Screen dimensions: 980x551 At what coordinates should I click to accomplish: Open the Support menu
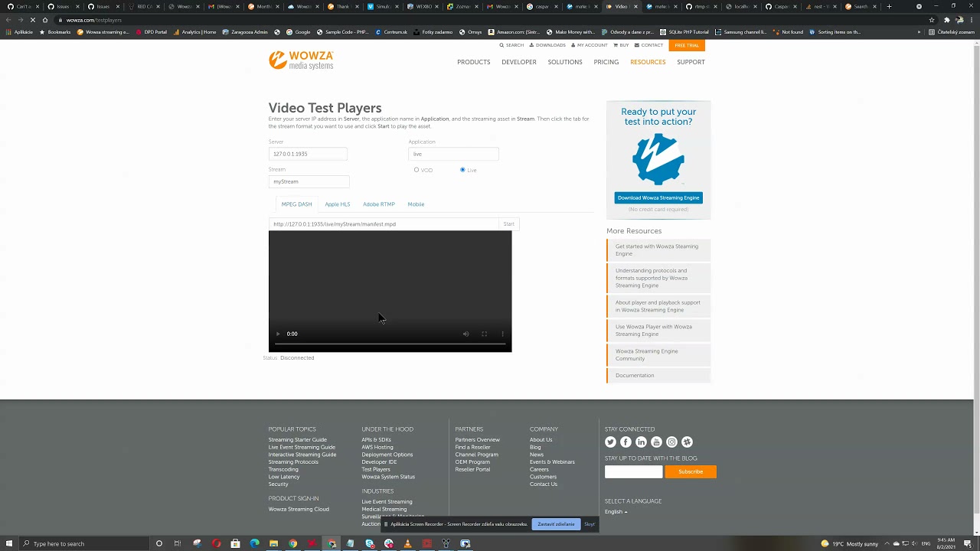pos(691,62)
